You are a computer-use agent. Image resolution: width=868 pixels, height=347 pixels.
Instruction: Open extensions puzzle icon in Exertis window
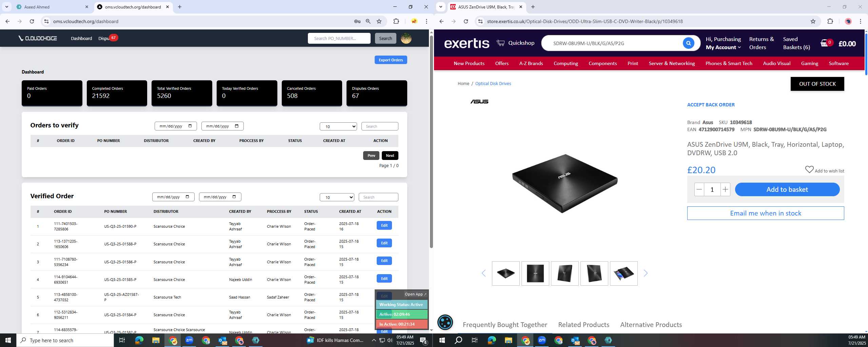click(x=830, y=21)
